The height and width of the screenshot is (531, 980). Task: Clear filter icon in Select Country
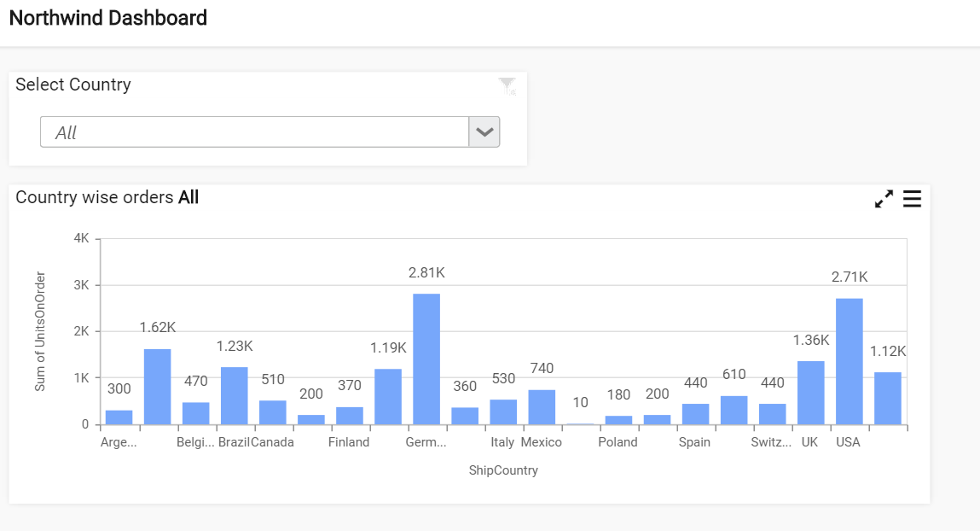[507, 86]
